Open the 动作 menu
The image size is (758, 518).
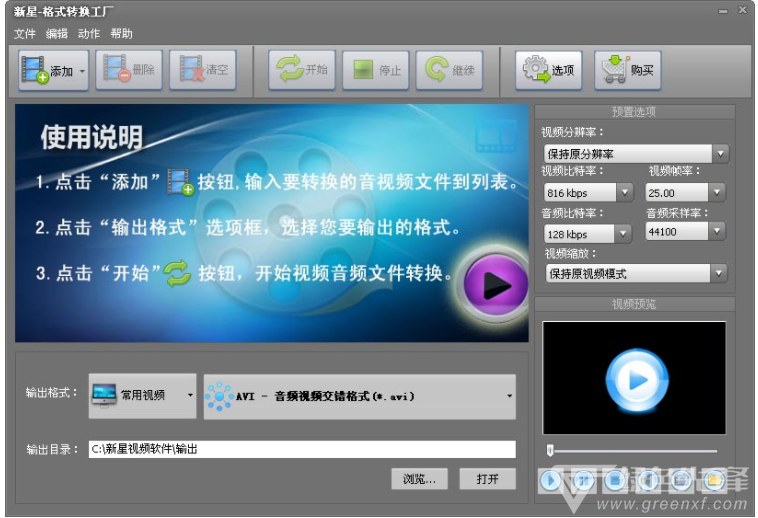[89, 33]
